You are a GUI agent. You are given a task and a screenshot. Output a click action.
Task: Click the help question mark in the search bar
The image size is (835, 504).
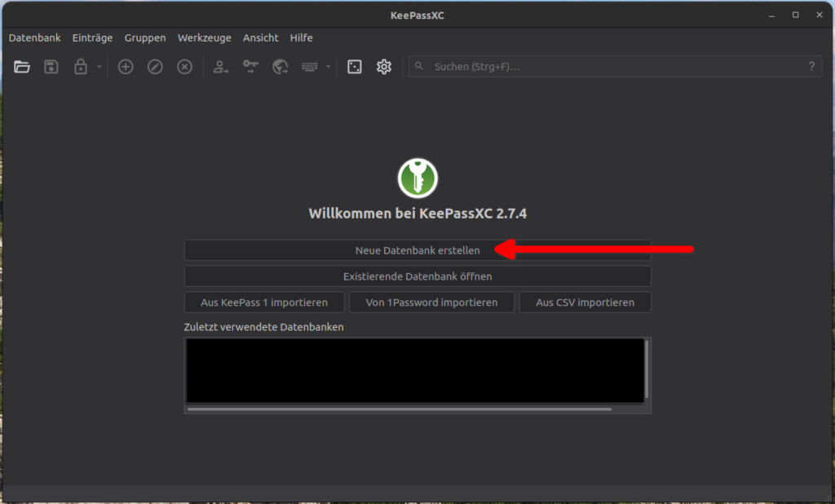coord(813,67)
